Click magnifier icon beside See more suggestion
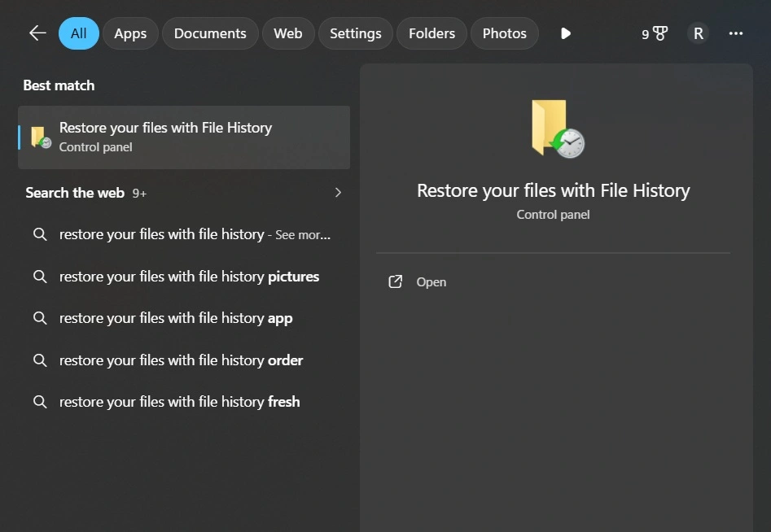771x532 pixels. (40, 234)
